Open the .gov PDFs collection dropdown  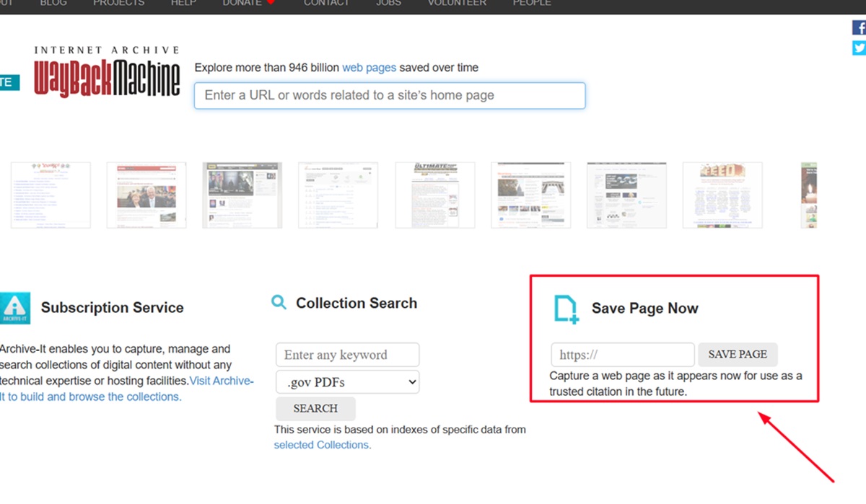point(347,381)
